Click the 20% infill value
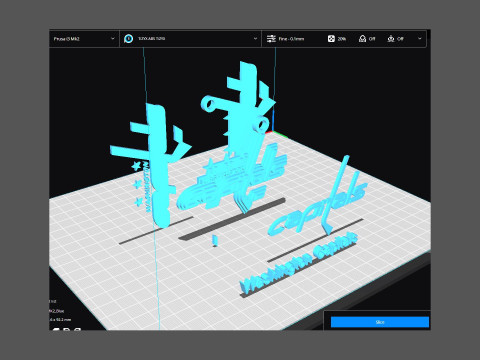 [x=342, y=39]
